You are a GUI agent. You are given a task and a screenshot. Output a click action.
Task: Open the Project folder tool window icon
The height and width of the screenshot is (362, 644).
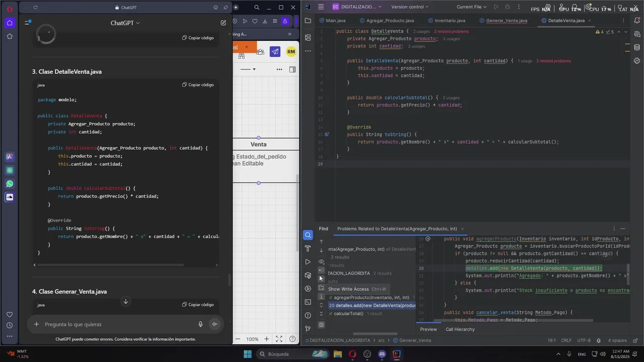[x=308, y=21]
